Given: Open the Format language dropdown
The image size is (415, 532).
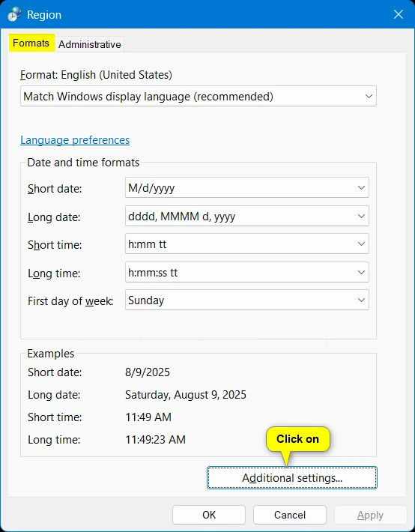Looking at the screenshot, I should point(199,97).
